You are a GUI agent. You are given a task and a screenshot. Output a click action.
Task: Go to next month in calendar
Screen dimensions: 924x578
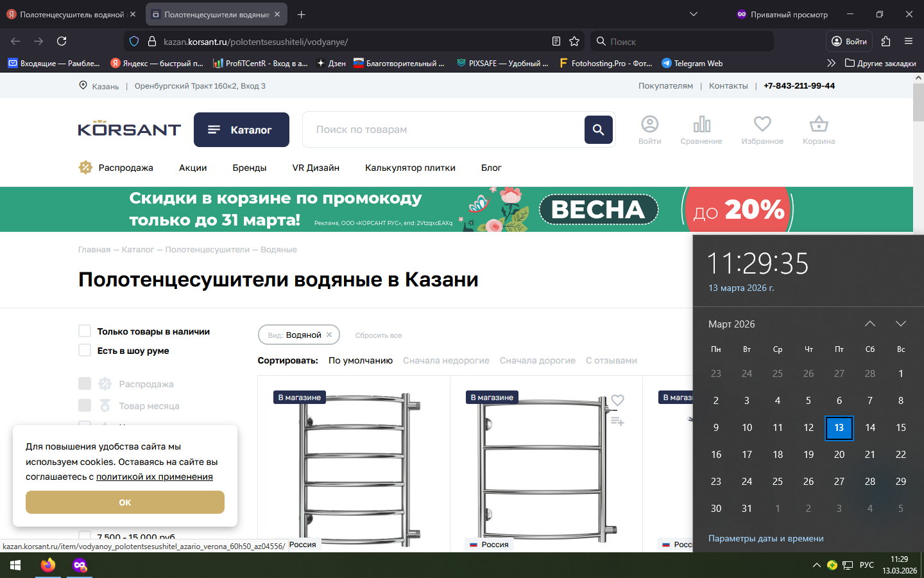pyautogui.click(x=900, y=324)
